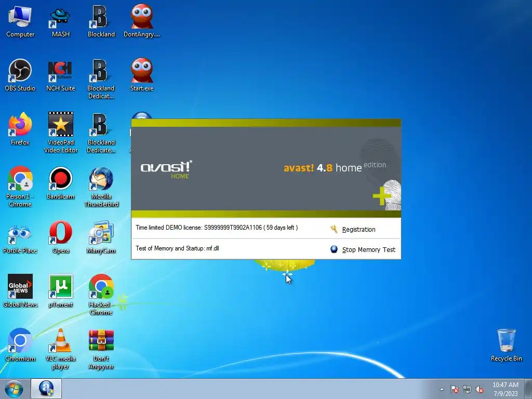Image resolution: width=532 pixels, height=399 pixels.
Task: Click the avast taskbar button
Action: (46, 389)
